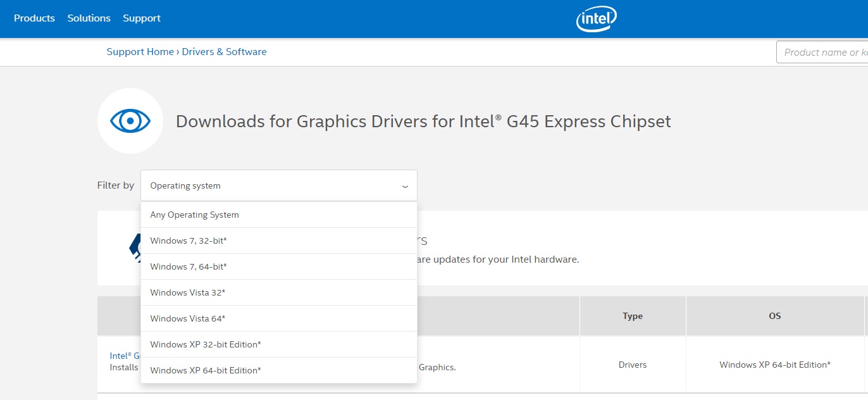Click the OS column header
Image resolution: width=868 pixels, height=400 pixels.
coord(775,316)
